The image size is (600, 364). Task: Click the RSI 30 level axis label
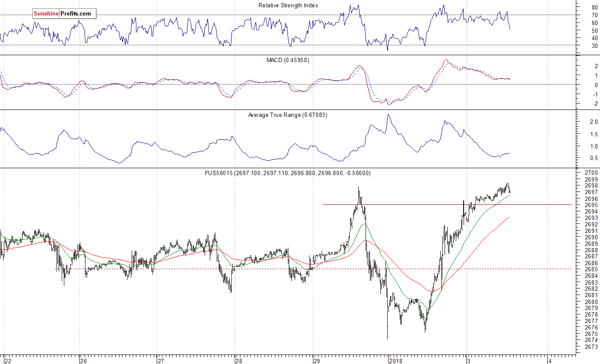click(x=594, y=46)
